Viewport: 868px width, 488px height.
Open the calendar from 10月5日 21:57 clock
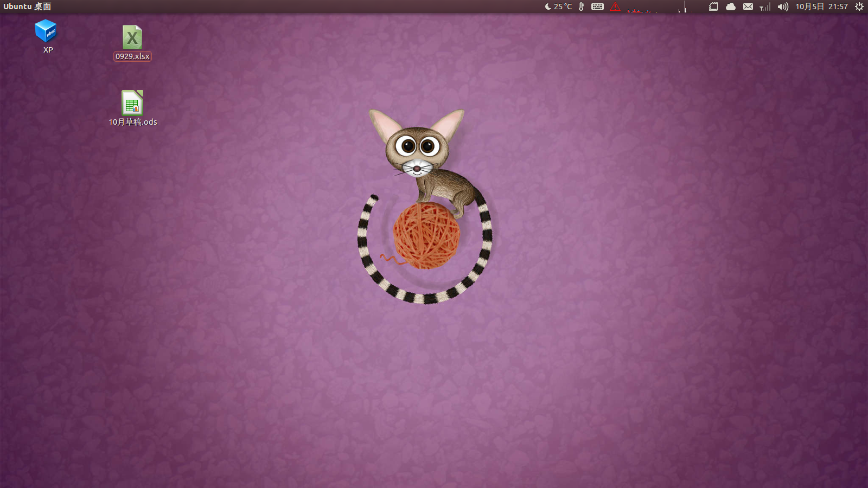click(821, 7)
